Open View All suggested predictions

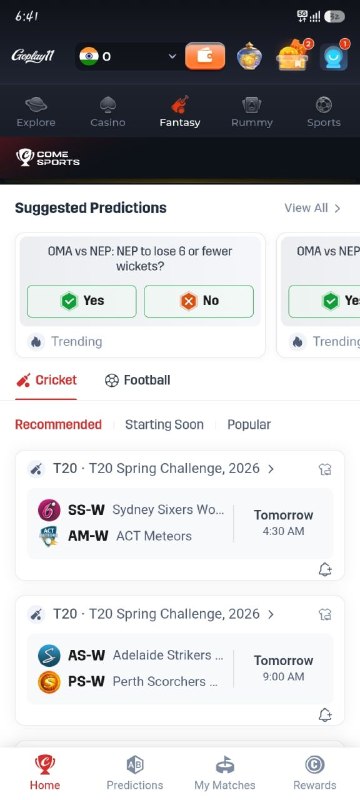[312, 208]
